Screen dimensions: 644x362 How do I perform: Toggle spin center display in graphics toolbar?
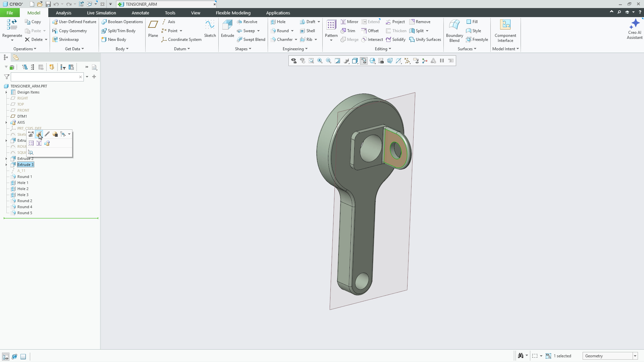pyautogui.click(x=425, y=61)
